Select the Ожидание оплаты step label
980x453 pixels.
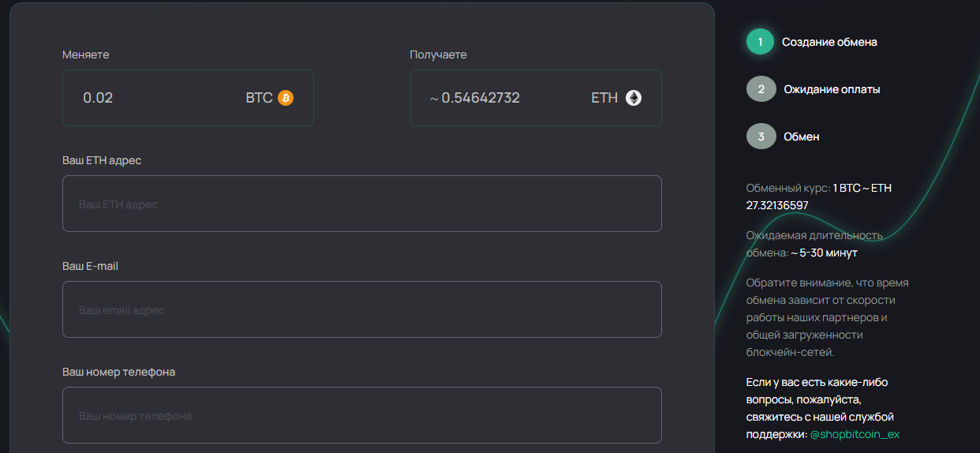tap(832, 89)
